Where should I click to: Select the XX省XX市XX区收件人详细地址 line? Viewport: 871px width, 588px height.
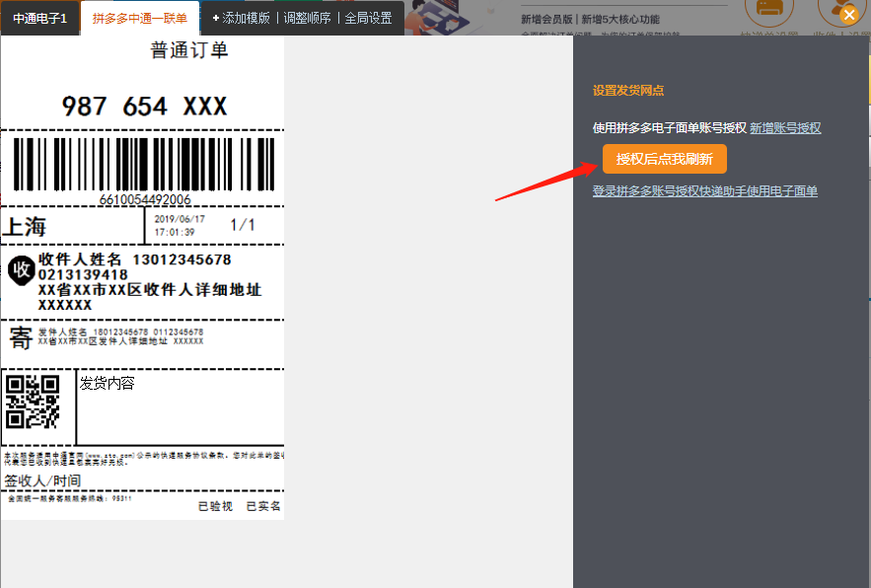[149, 289]
